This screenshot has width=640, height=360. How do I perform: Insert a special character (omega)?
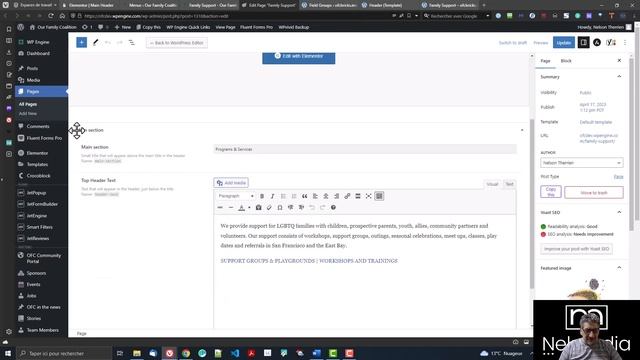pos(280,208)
